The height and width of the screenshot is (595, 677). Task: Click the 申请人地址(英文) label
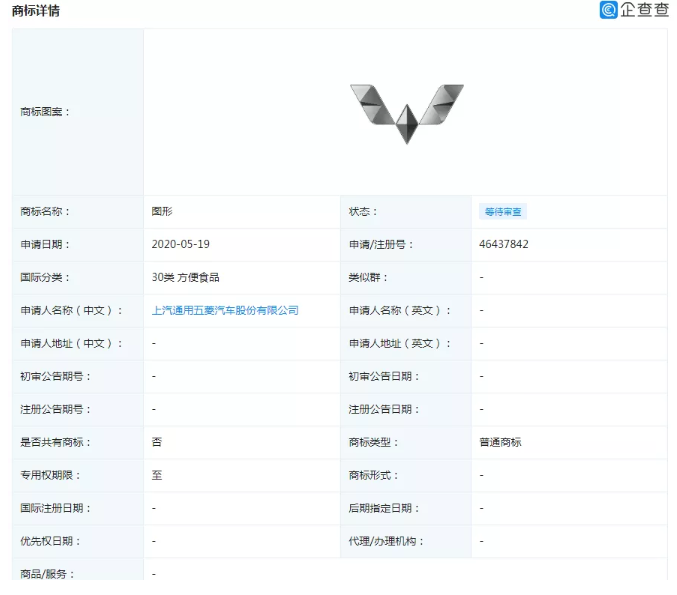400,343
